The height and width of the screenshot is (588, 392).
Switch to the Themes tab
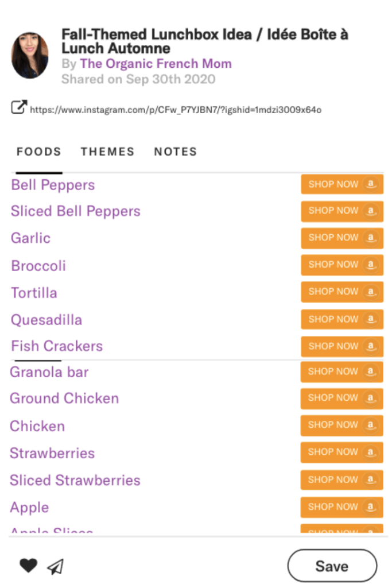[107, 152]
